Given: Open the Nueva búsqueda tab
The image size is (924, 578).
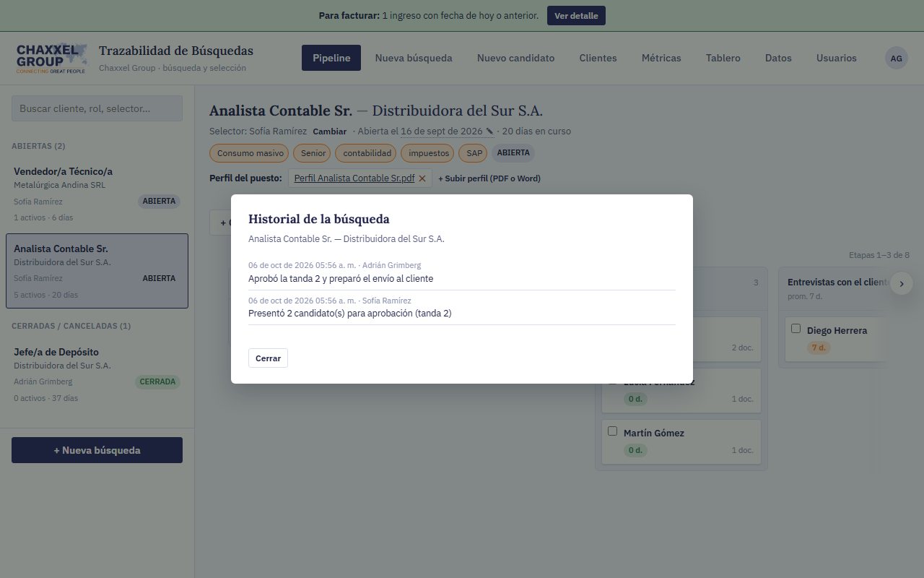Looking at the screenshot, I should [414, 58].
